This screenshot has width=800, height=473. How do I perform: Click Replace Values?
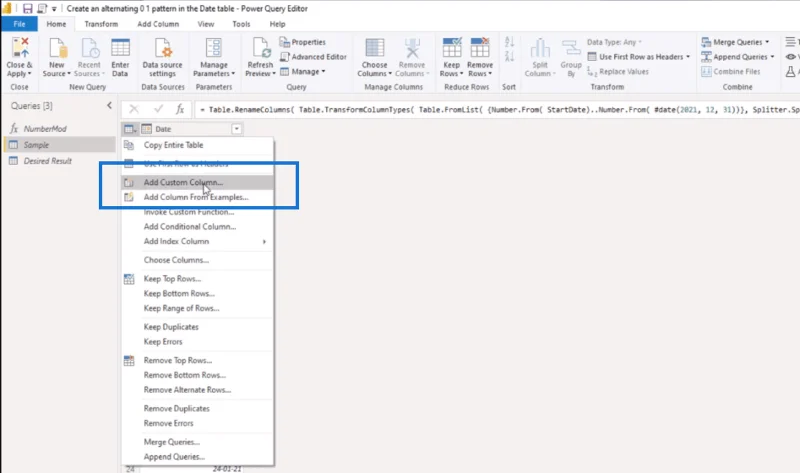618,71
